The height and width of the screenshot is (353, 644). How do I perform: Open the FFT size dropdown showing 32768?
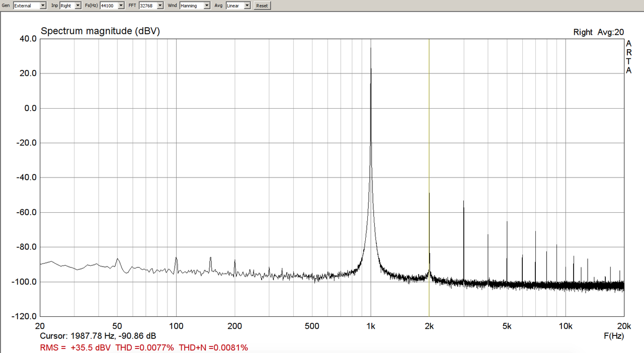(151, 6)
